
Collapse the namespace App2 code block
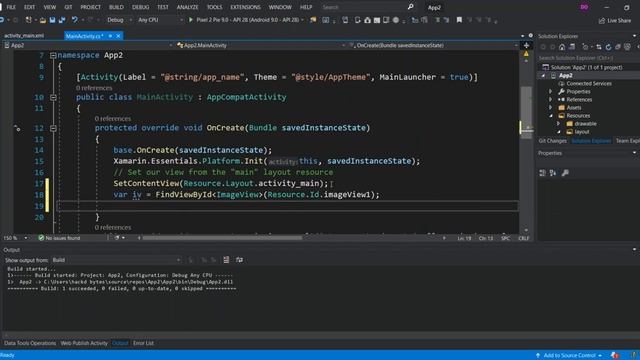[53, 56]
